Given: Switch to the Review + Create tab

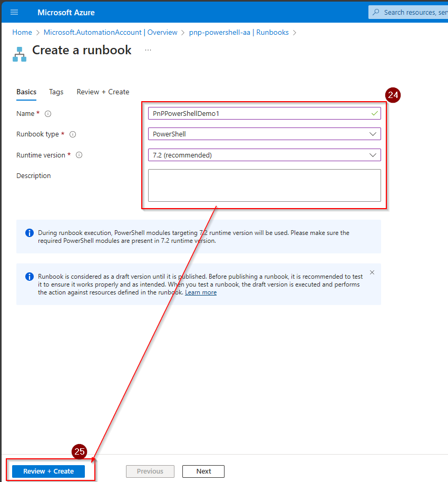Looking at the screenshot, I should pyautogui.click(x=103, y=92).
